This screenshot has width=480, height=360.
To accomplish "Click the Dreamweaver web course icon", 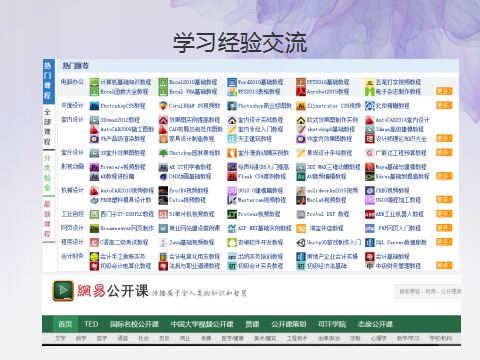I will click(x=94, y=228).
